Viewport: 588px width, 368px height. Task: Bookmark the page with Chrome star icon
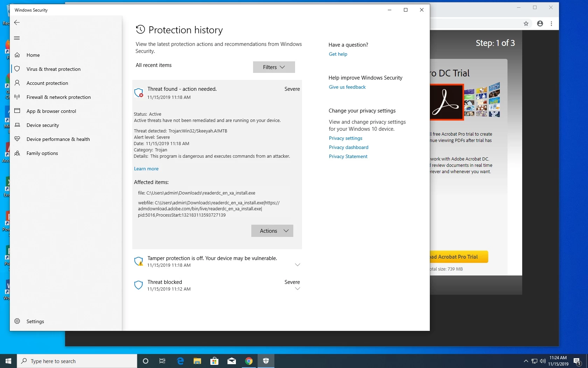526,23
